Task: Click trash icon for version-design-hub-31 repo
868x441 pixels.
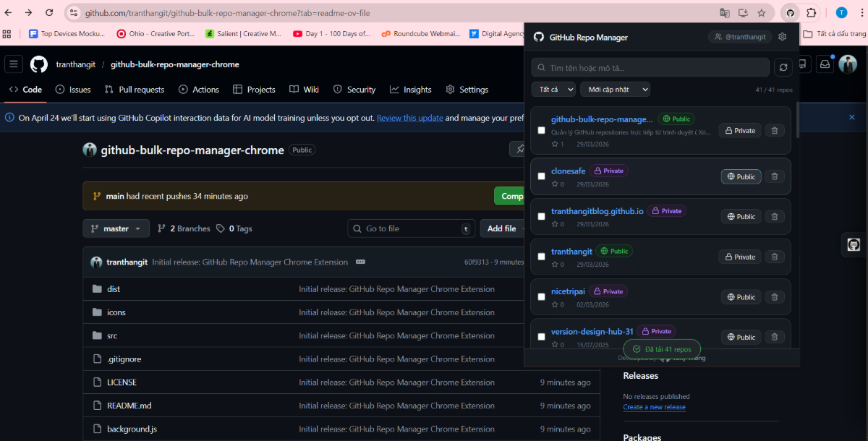Action: (x=774, y=337)
